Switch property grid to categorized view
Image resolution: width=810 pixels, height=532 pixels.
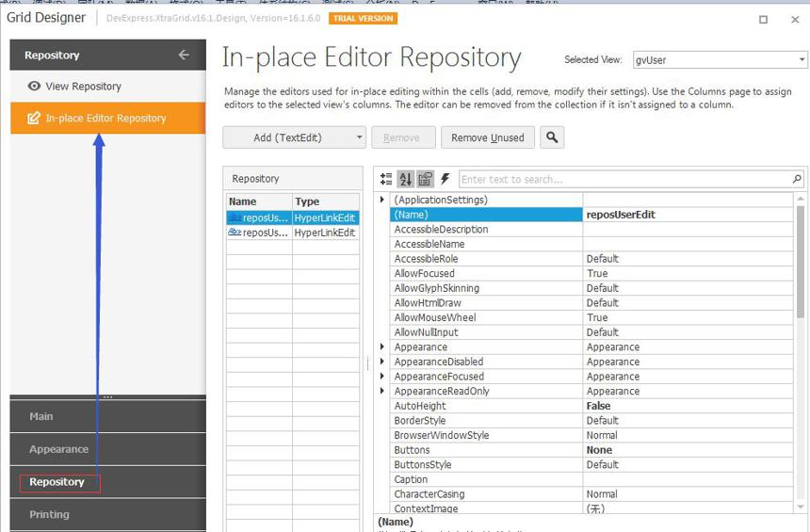[x=386, y=179]
